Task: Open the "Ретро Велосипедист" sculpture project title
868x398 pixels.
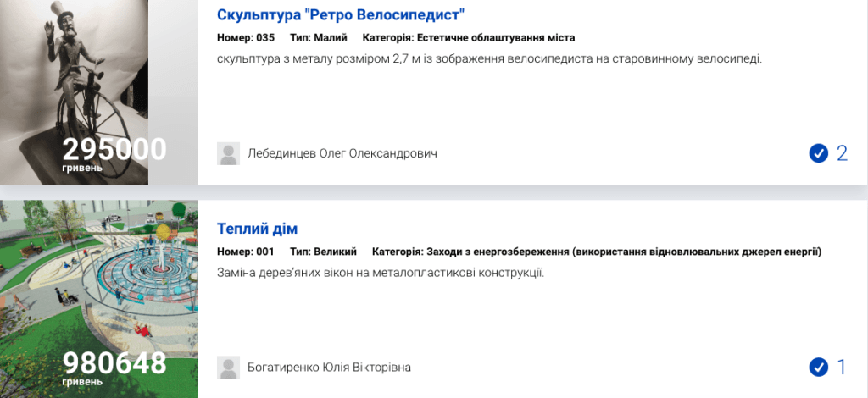Action: coord(341,14)
